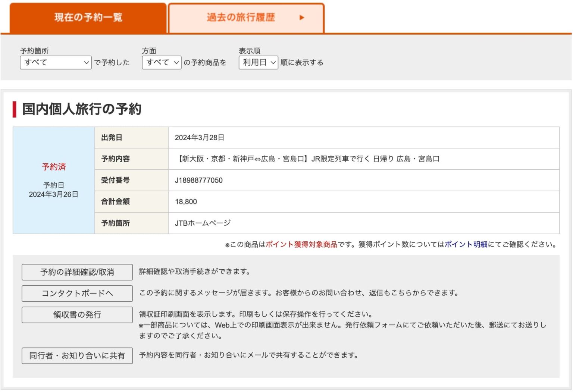Screen dimensions: 573x392
Task: Click the booking date 2024年3月26日
Action: pyautogui.click(x=54, y=194)
